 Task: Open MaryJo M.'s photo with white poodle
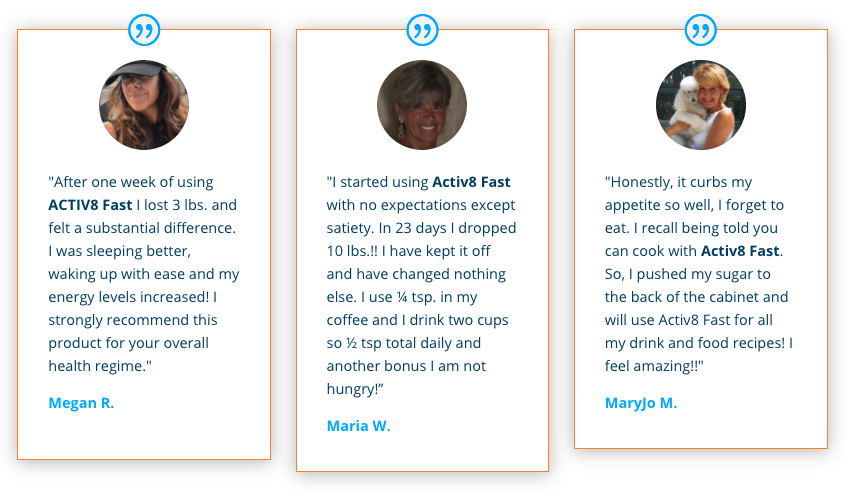coord(701,105)
